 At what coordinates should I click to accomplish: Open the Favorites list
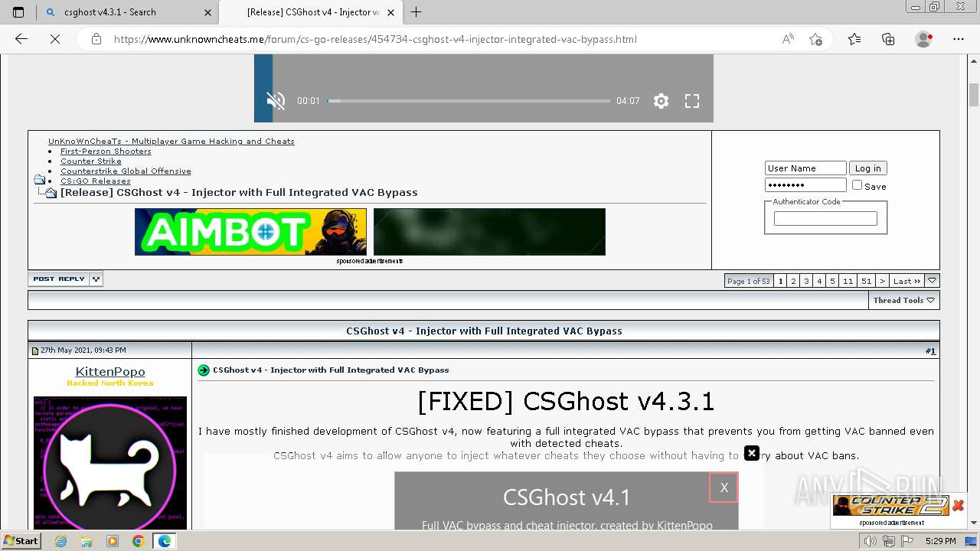(x=854, y=39)
